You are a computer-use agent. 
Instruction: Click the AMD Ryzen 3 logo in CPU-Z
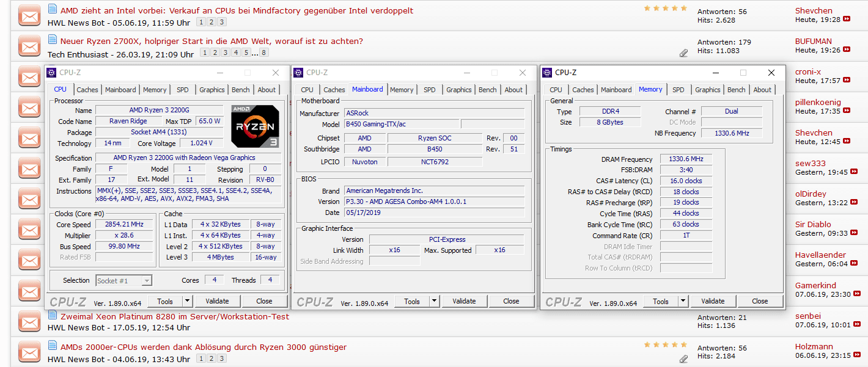coord(256,126)
